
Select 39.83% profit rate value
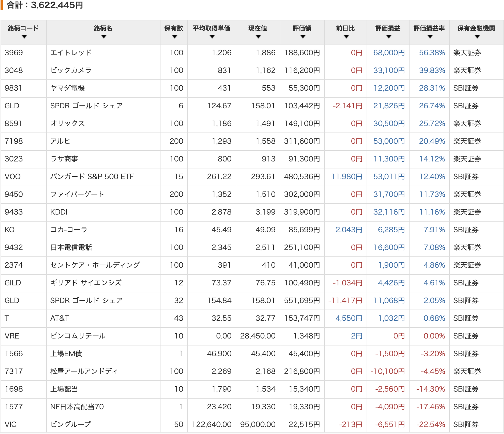click(432, 70)
